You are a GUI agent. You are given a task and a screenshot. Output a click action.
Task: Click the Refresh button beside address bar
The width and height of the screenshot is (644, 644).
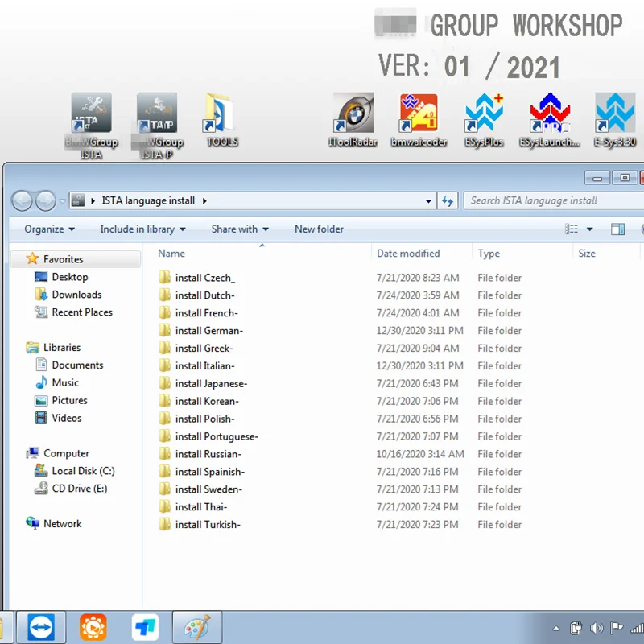tap(448, 200)
